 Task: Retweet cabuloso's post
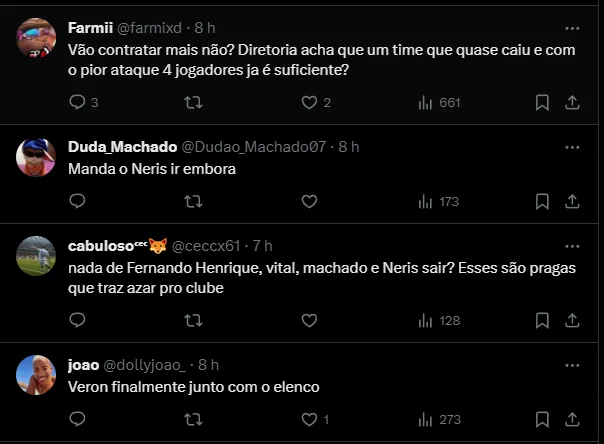[x=195, y=320]
